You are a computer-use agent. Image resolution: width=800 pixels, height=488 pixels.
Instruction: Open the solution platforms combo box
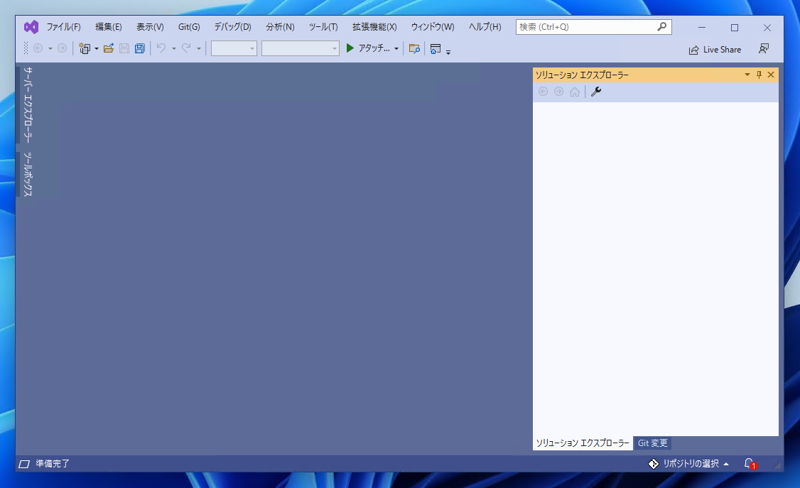click(300, 48)
